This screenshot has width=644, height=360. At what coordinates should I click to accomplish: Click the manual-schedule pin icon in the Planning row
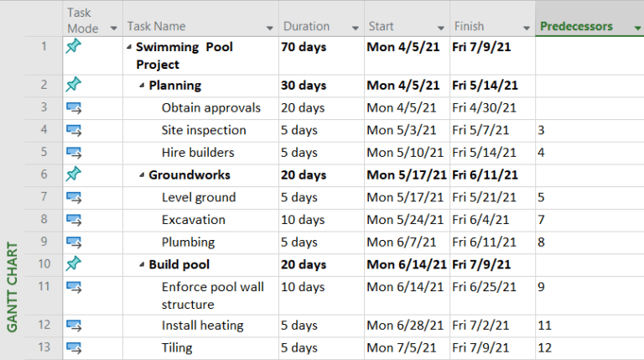tap(74, 85)
